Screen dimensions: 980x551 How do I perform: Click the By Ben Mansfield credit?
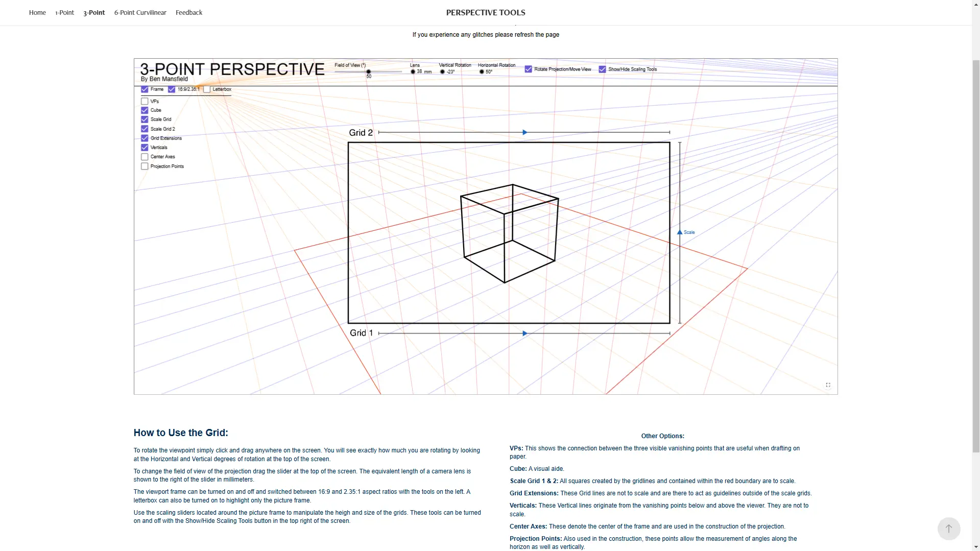coord(164,79)
